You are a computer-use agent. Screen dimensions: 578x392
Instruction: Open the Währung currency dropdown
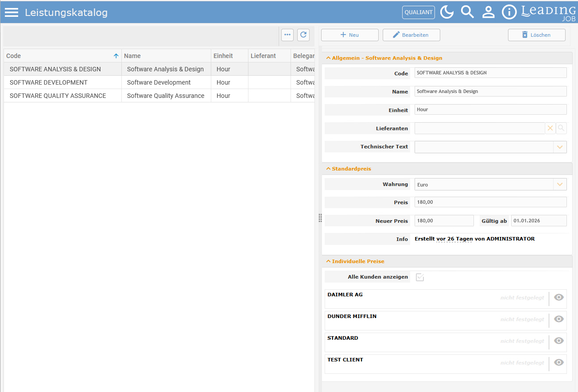560,185
